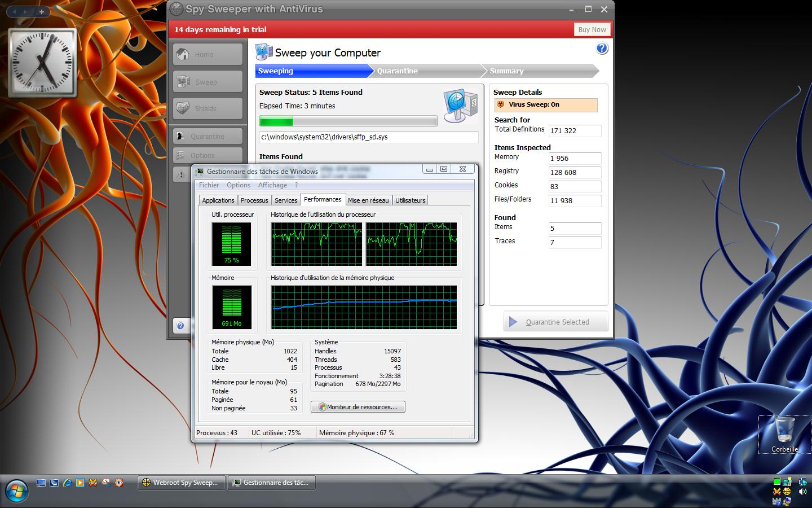This screenshot has width=812, height=508.
Task: Click the analog clock gadget
Action: (x=43, y=63)
